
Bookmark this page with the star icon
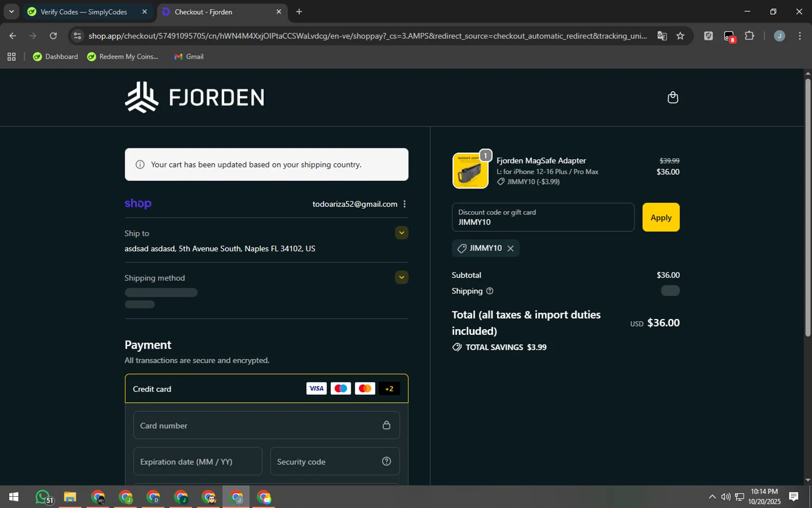680,36
